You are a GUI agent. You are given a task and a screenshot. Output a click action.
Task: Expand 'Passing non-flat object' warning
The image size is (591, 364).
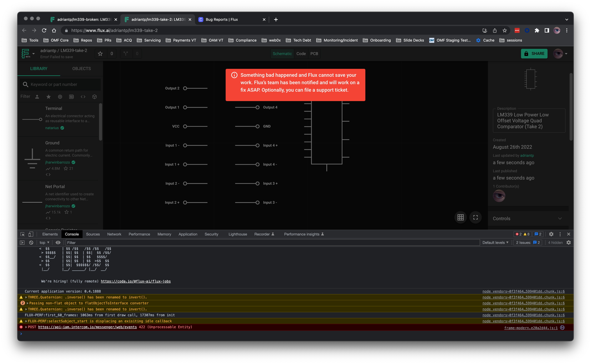tap(27, 303)
